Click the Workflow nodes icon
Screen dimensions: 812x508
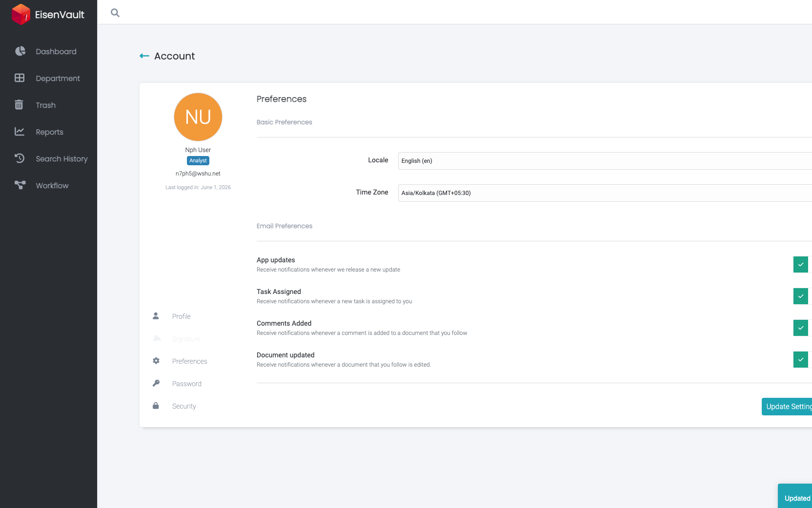(x=20, y=185)
